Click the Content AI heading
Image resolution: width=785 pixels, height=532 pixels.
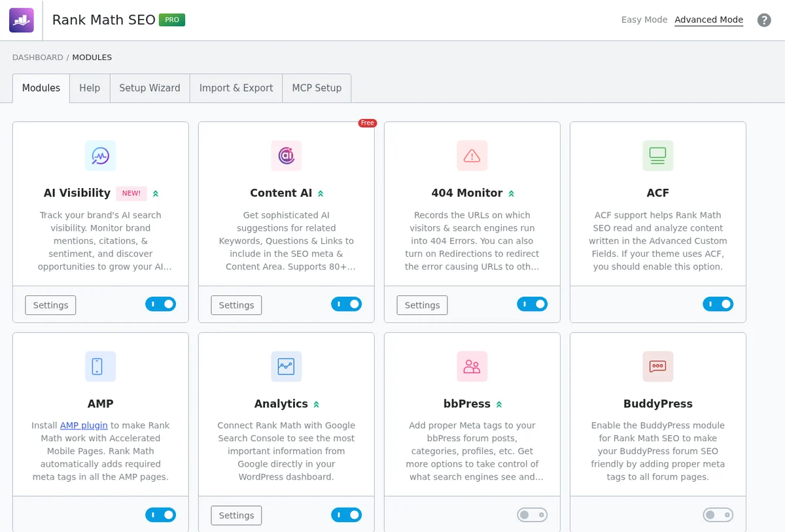pos(281,193)
